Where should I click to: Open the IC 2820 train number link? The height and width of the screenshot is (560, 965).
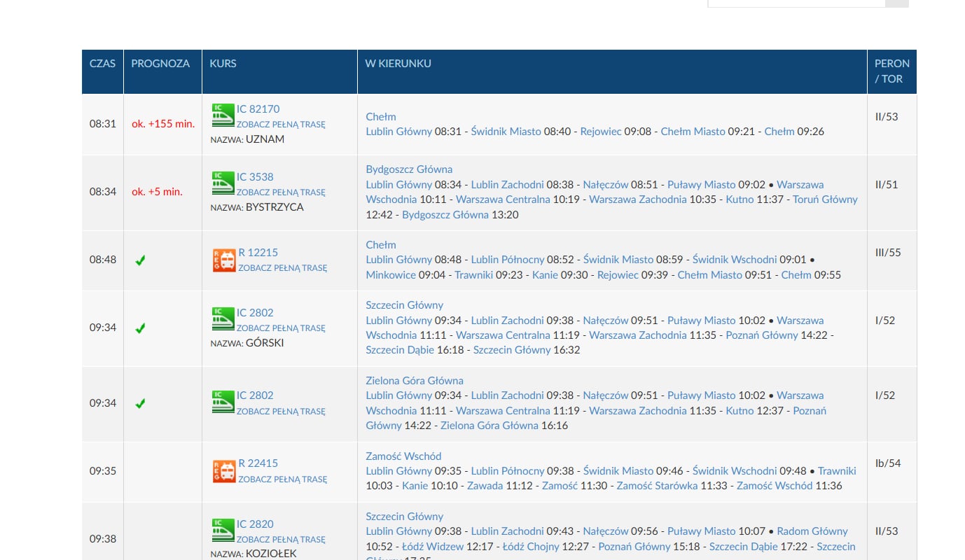click(255, 524)
